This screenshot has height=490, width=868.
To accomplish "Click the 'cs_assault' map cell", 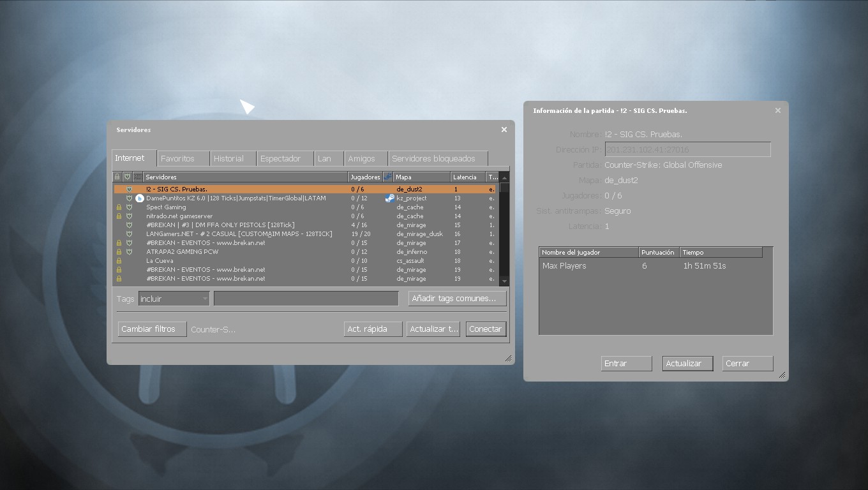I will [410, 261].
